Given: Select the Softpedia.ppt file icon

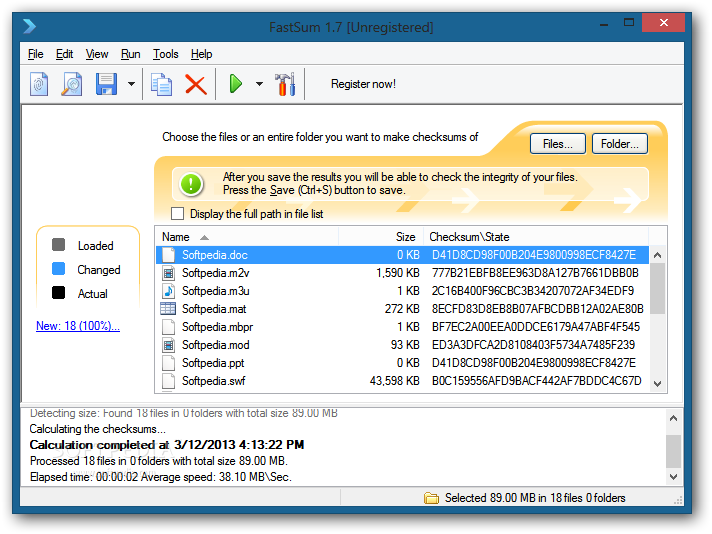Looking at the screenshot, I should (x=168, y=363).
